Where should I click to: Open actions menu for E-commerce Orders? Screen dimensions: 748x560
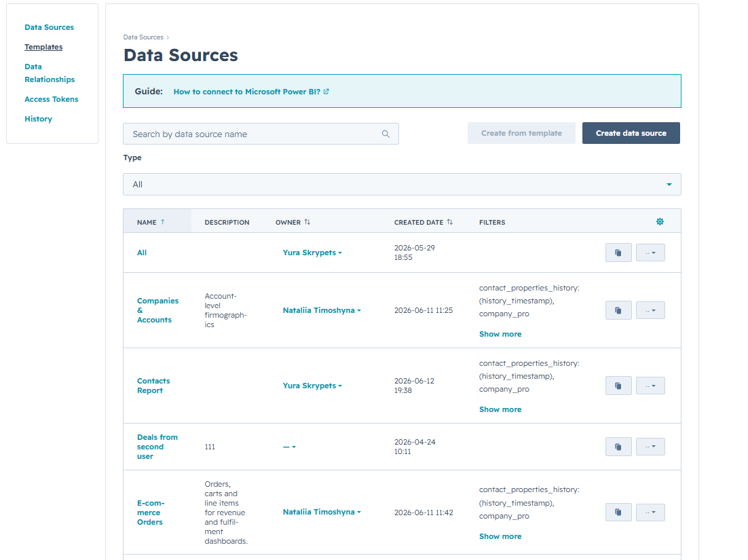click(650, 512)
